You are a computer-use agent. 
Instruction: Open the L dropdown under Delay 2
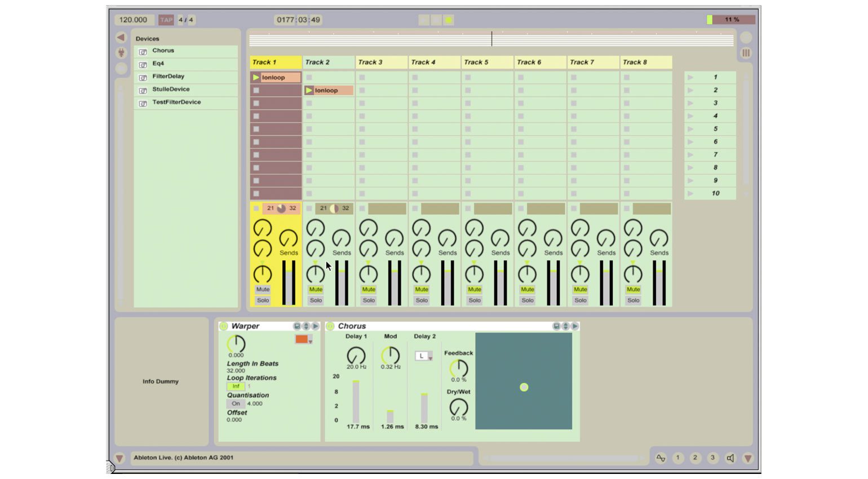424,356
